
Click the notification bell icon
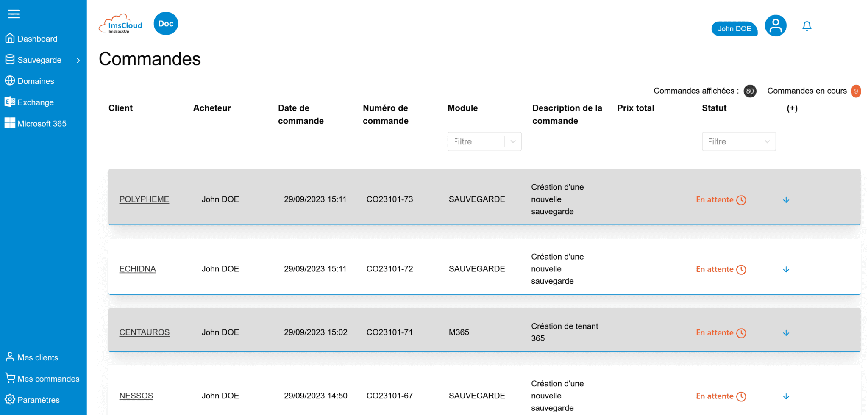tap(807, 26)
